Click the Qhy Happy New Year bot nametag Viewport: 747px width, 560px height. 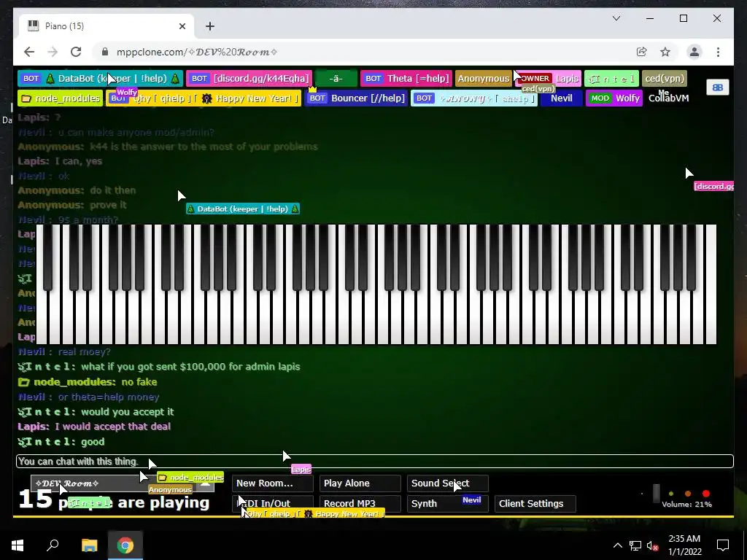204,98
